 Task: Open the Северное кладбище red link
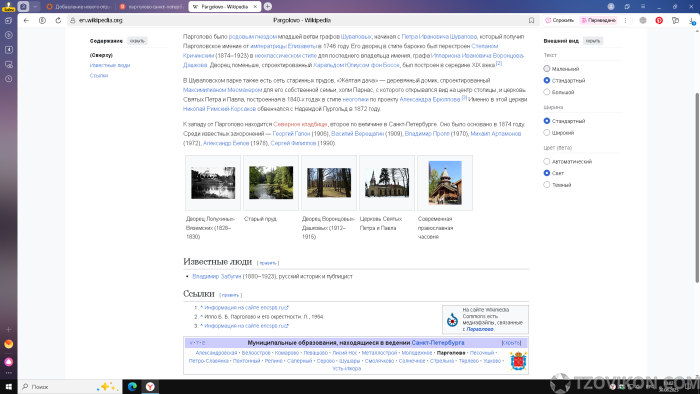click(x=300, y=124)
